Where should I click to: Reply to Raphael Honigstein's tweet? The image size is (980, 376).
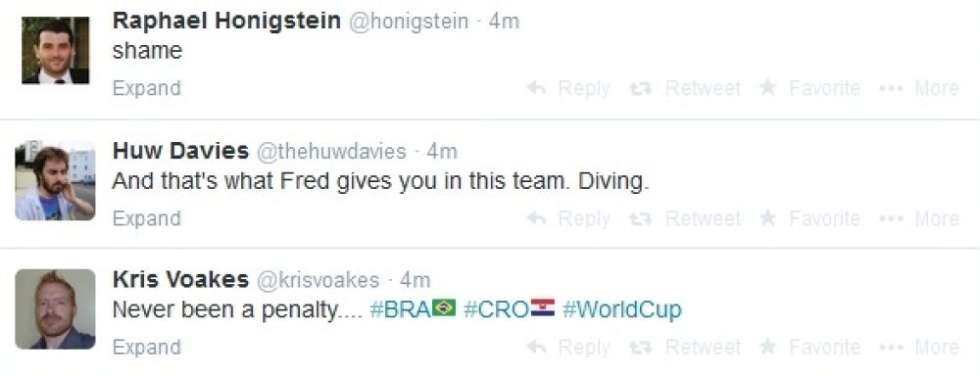pyautogui.click(x=568, y=88)
